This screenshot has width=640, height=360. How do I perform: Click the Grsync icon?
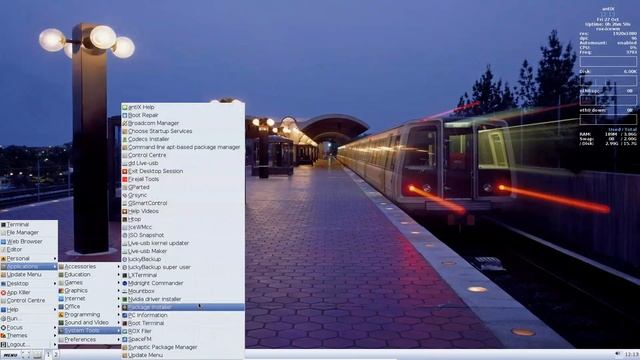click(125, 195)
